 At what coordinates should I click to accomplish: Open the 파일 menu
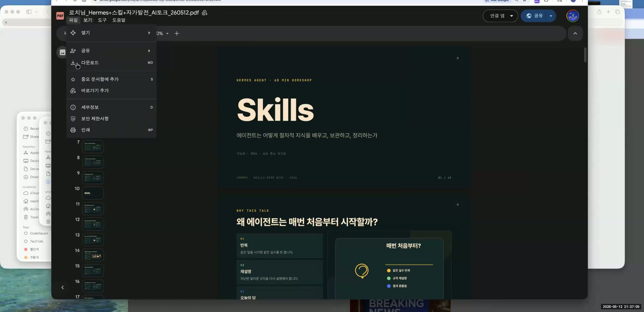[73, 20]
